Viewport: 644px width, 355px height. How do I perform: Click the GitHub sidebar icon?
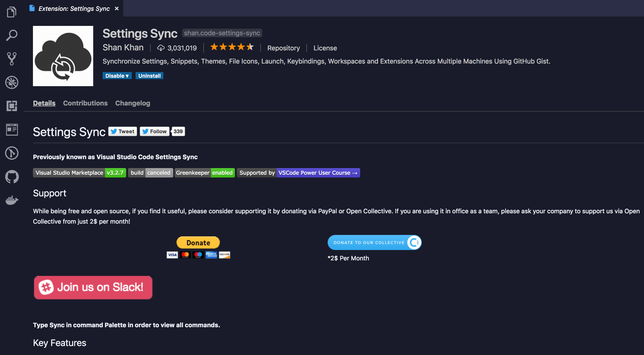tap(12, 177)
